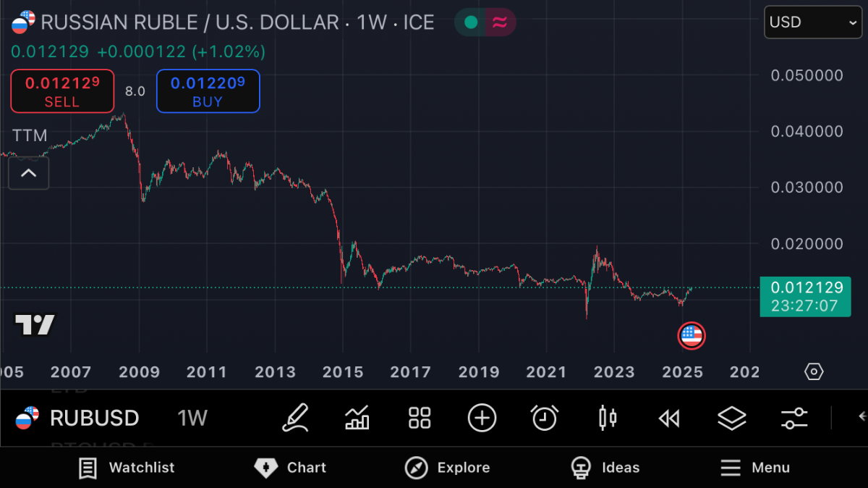
Task: Collapse the legend with chevron-up button
Action: coord(28,173)
